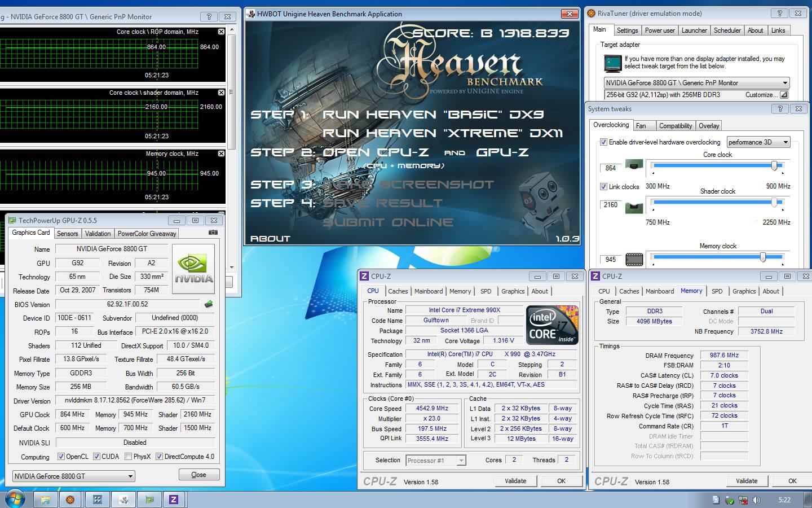Open the GPU-Z screenshot camera icon

213,233
